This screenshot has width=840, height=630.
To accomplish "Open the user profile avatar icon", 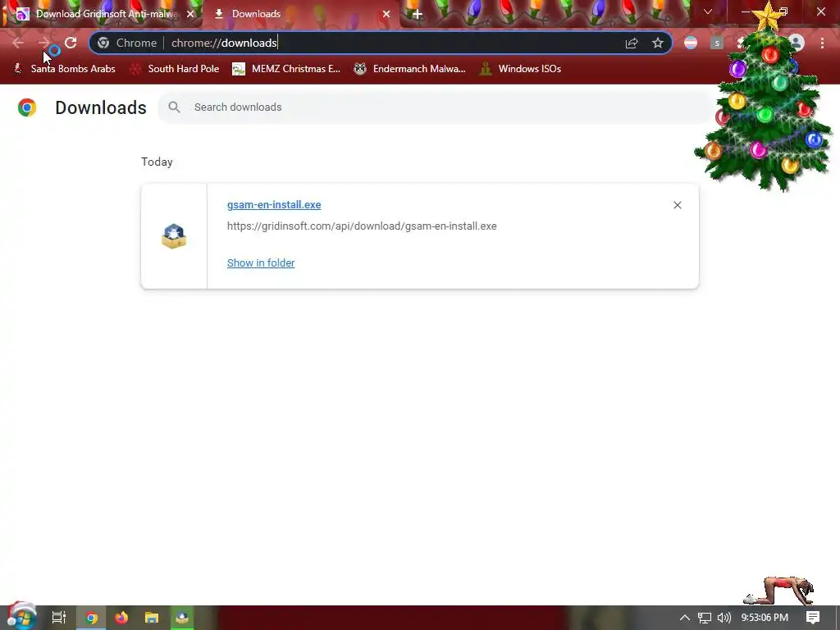I will click(796, 43).
